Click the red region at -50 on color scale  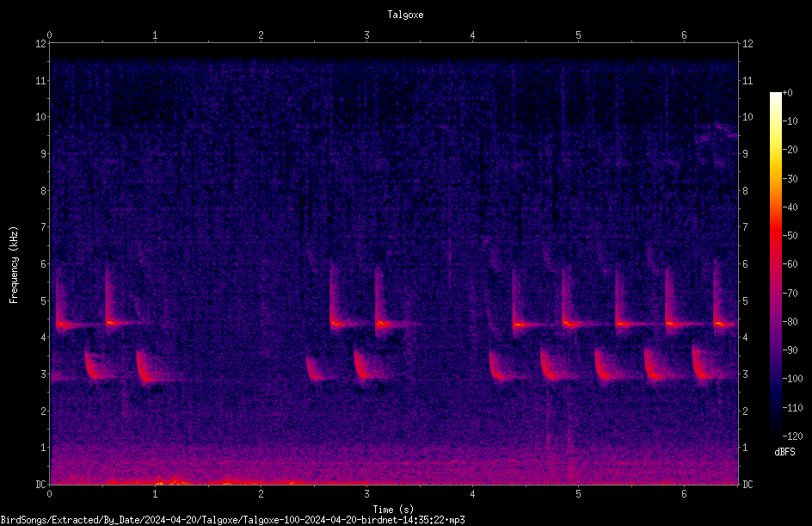click(775, 236)
